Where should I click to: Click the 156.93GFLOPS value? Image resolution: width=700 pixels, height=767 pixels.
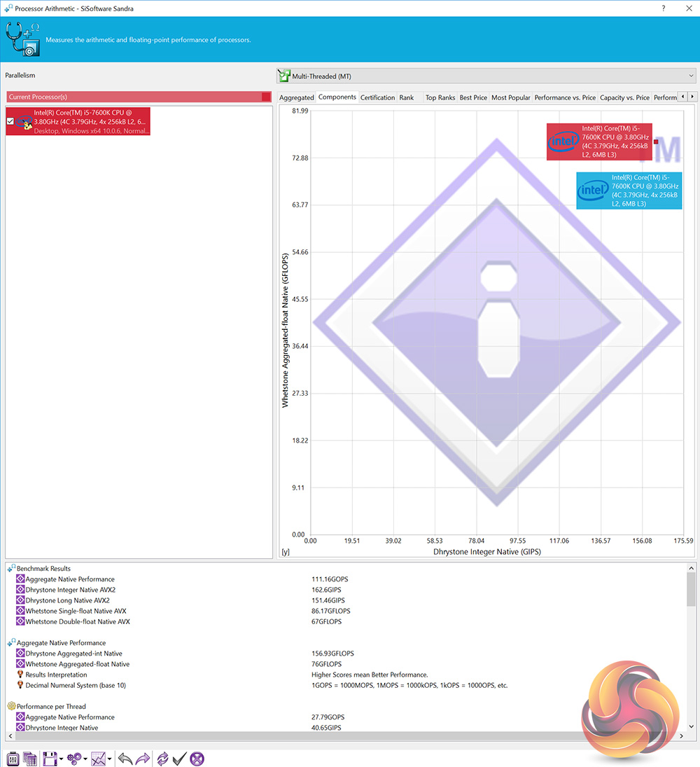(332, 654)
